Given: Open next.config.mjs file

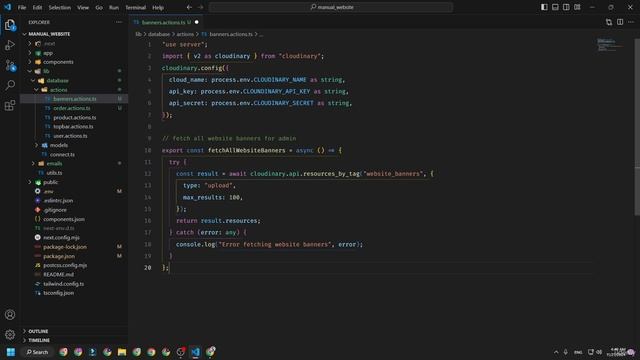Looking at the screenshot, I should click(x=74, y=238).
